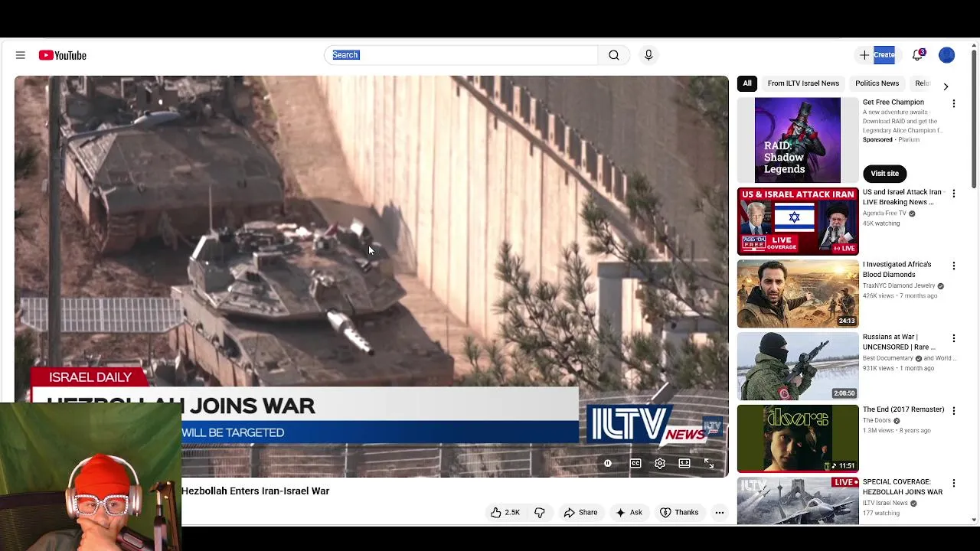Screen dimensions: 980x551
Task: Click the page scrollbar down arrow
Action: click(975, 520)
